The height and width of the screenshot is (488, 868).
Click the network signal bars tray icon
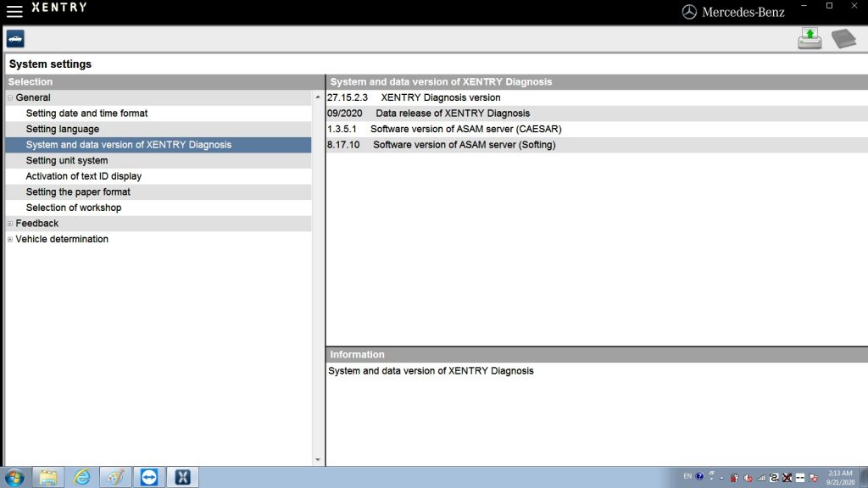(x=761, y=478)
